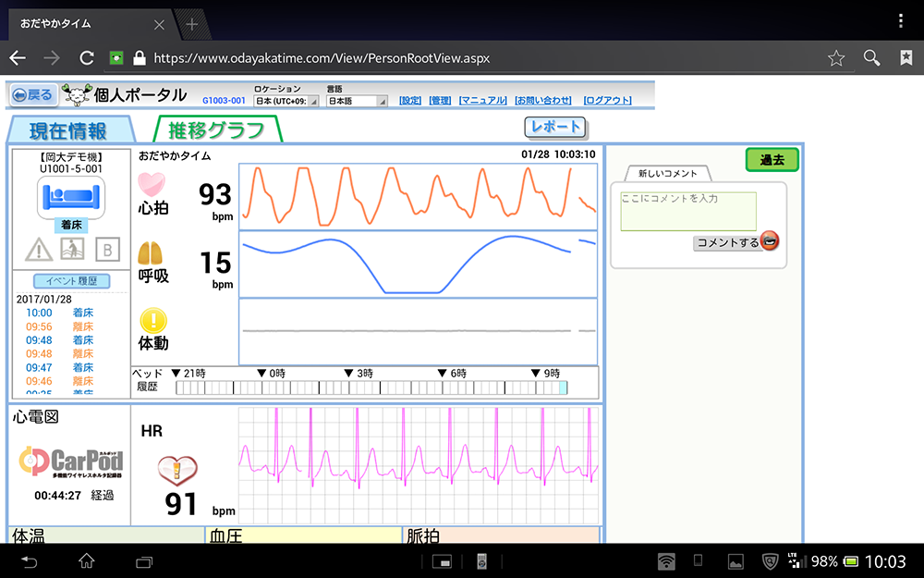Bookmark page with browser star icon
Viewport: 924px width, 578px height.
[836, 58]
